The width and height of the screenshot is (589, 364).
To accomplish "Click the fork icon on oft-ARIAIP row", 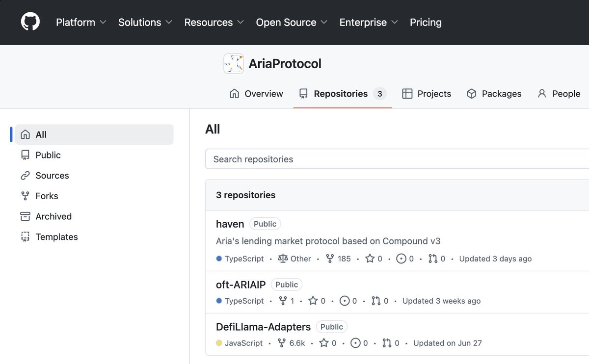I will pyautogui.click(x=283, y=301).
